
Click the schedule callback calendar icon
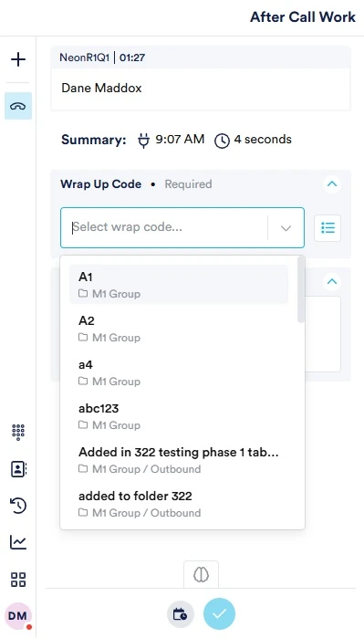pos(180,614)
